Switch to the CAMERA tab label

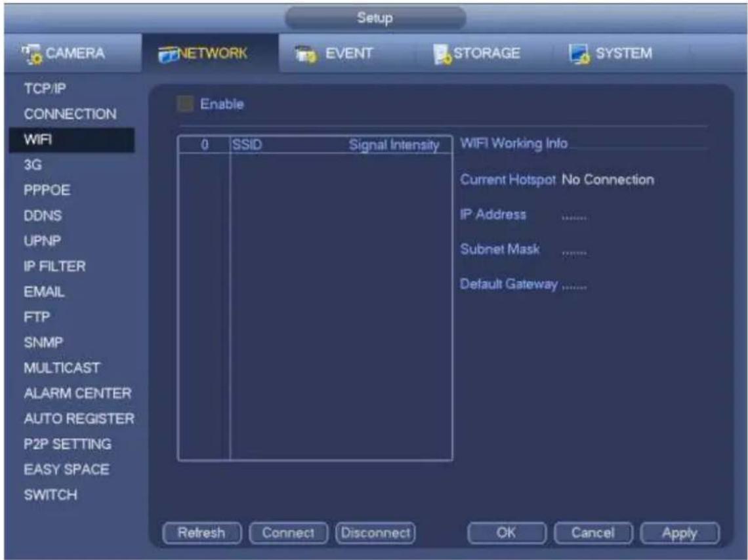pyautogui.click(x=75, y=53)
